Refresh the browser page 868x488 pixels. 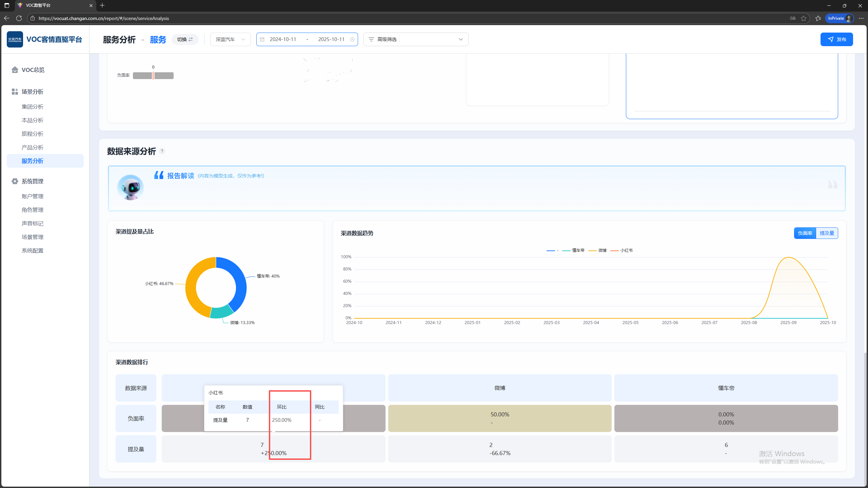click(x=19, y=18)
